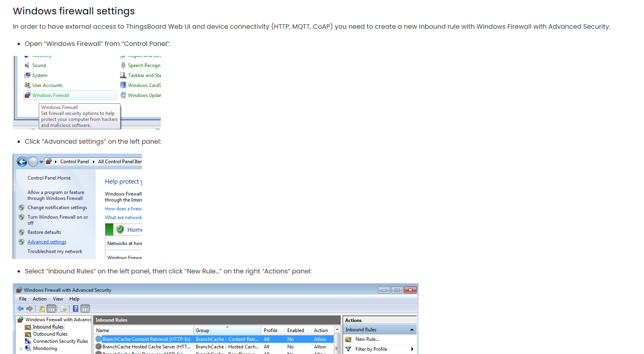Viewport: 644px width, 354px height.
Task: Click the Speech Recognition microphone icon
Action: [123, 65]
